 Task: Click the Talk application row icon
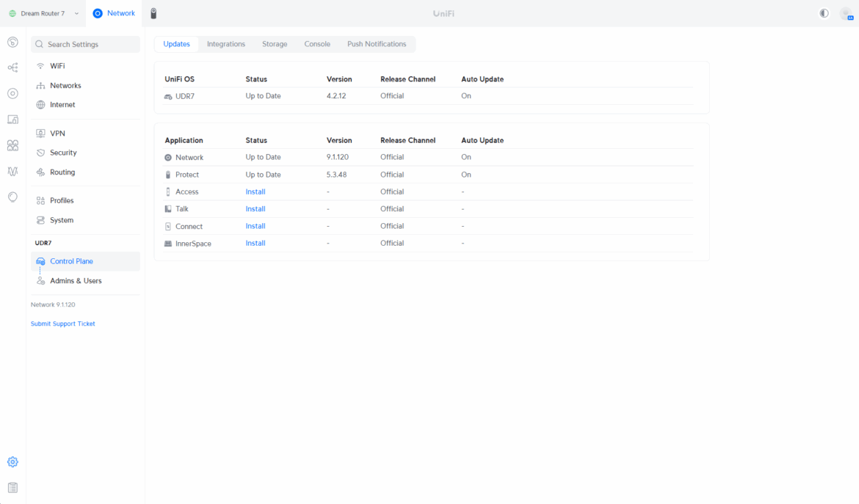[168, 209]
